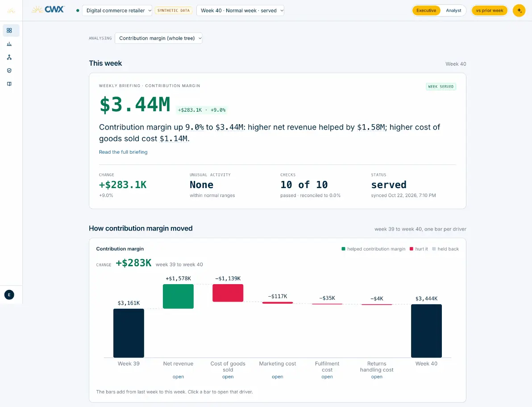Click the green helped contribution margin swatch

(343, 249)
